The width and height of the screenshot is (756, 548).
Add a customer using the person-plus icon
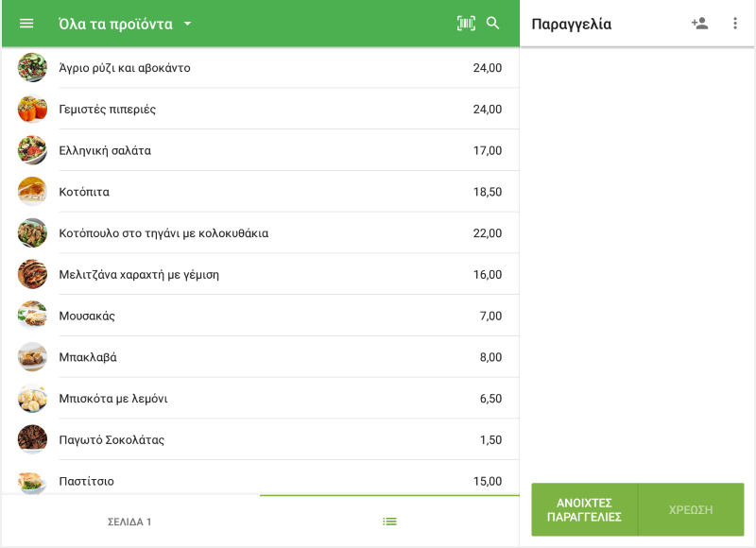pos(700,24)
